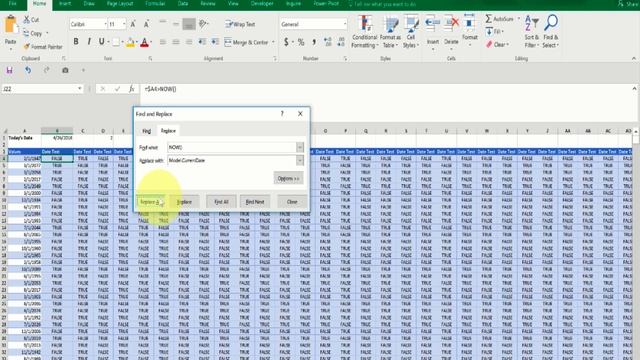Open Sort & Filter menu
Viewport: 640px width, 360px height.
(x=531, y=32)
